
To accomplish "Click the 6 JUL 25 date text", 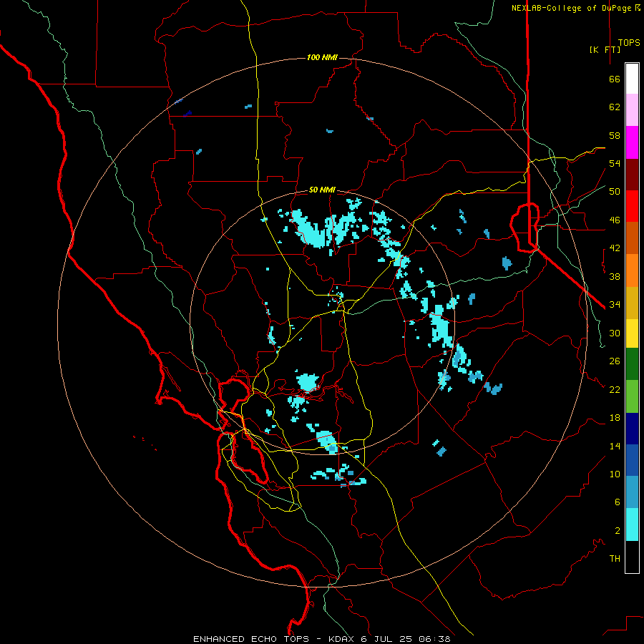I will 388,639.
